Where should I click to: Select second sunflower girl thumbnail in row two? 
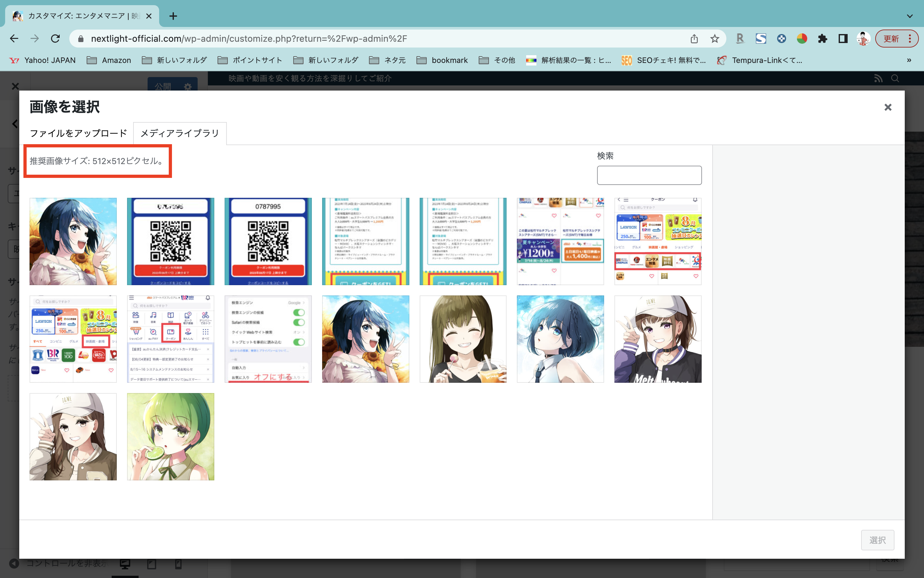point(365,339)
